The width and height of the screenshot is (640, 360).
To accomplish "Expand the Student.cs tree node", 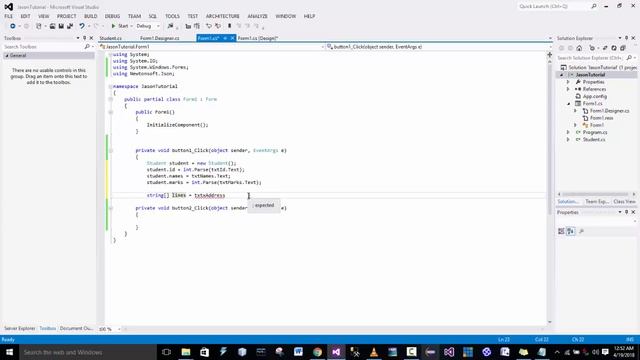I will pyautogui.click(x=568, y=140).
